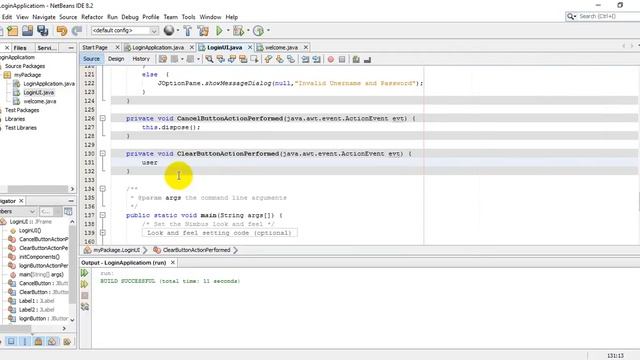Toggle Bookmark using the editor toolbar icon
This screenshot has width=640, height=360.
(x=291, y=59)
